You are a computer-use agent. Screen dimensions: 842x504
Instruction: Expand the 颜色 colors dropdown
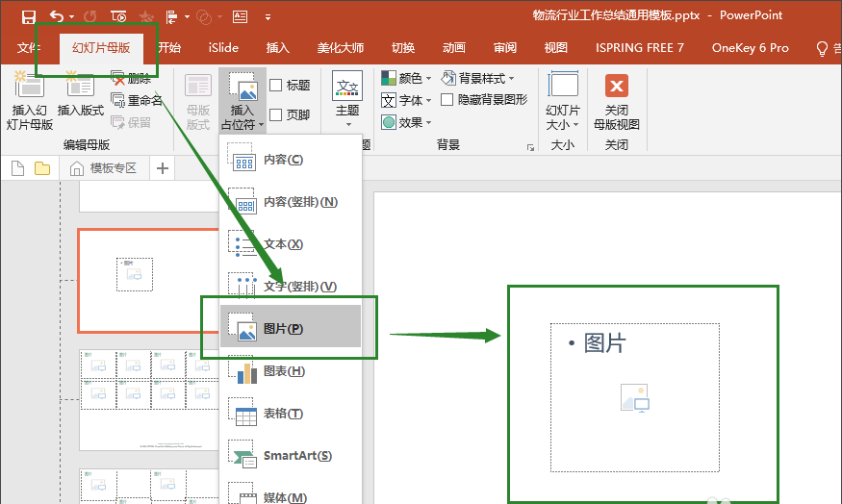409,78
